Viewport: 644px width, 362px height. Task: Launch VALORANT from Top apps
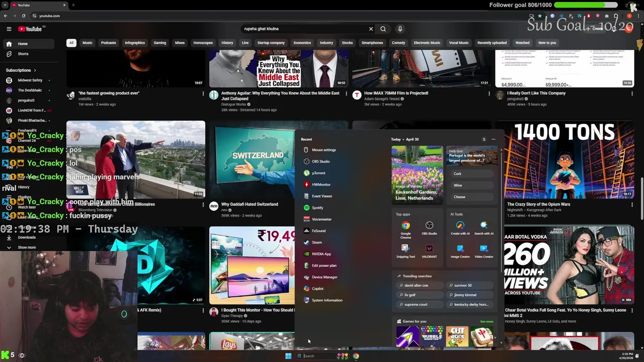coord(429,251)
